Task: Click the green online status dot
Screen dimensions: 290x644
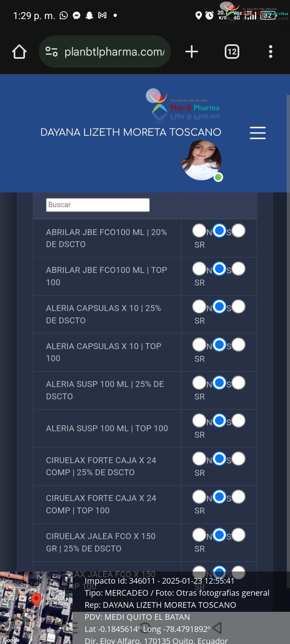Action: [218, 177]
